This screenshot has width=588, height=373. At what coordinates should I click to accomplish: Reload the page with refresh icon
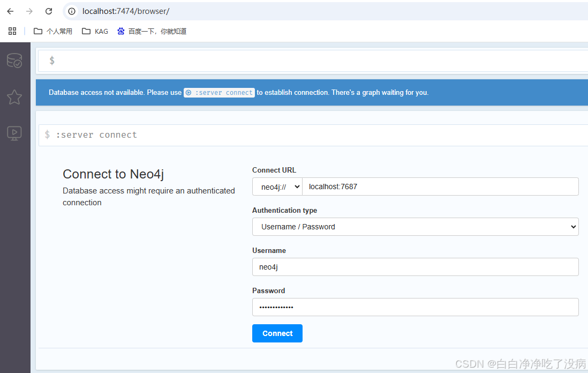coord(49,11)
